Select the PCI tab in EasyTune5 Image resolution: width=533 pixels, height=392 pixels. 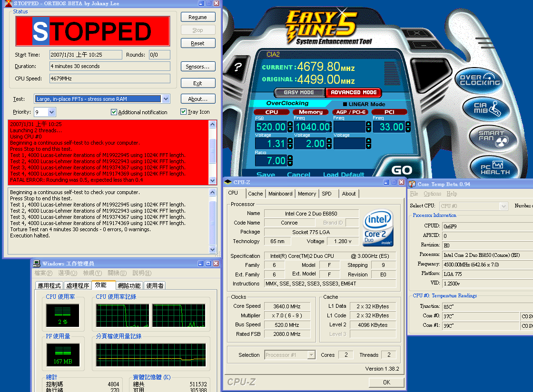click(x=389, y=112)
